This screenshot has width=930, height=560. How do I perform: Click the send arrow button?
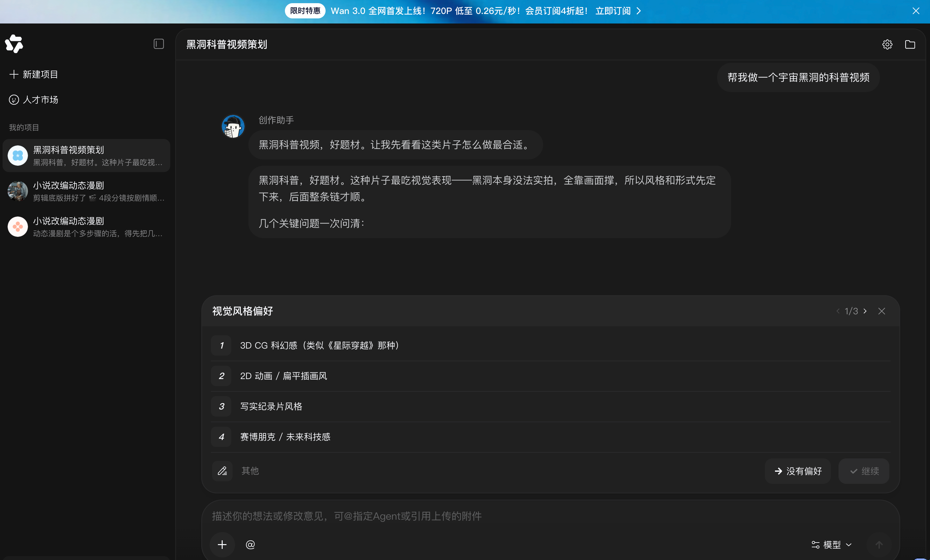pyautogui.click(x=879, y=544)
